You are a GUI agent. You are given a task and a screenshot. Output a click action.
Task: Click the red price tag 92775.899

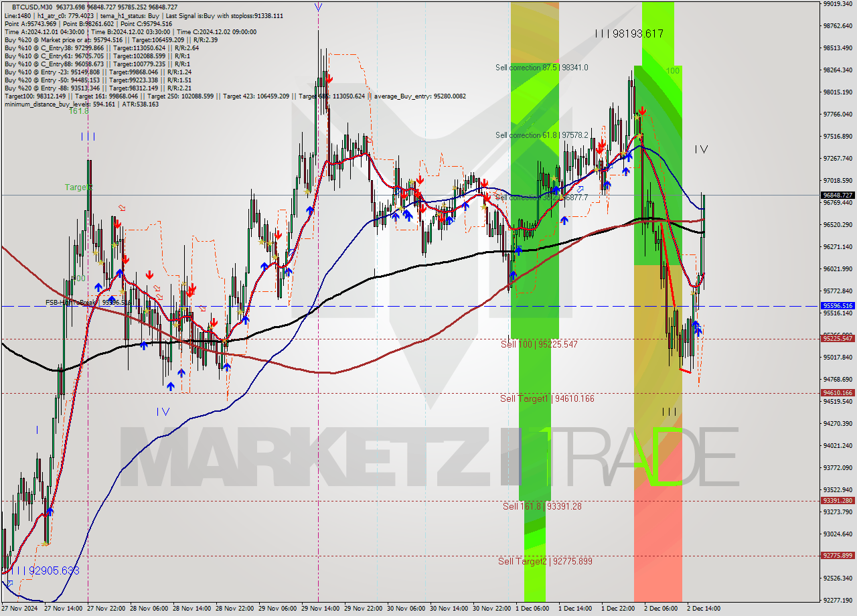838,555
